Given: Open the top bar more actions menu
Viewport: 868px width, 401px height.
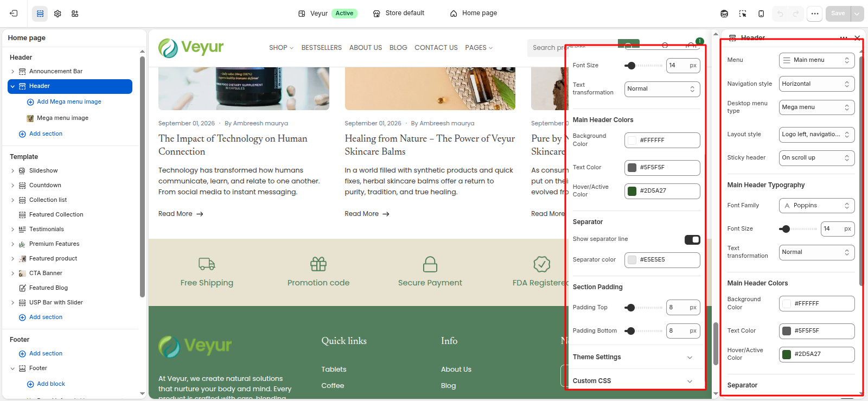Looking at the screenshot, I should click(814, 14).
